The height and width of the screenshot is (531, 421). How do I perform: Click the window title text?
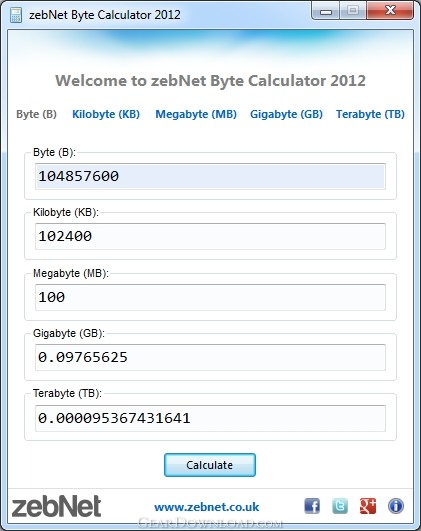105,15
